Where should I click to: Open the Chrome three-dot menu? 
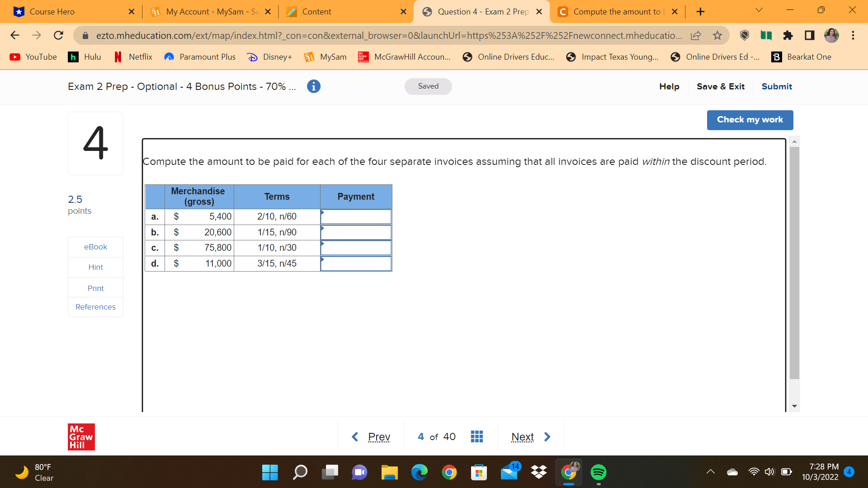(x=853, y=35)
